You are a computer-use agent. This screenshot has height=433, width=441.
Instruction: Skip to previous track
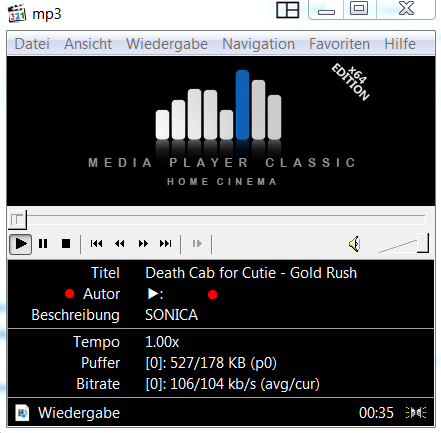96,244
